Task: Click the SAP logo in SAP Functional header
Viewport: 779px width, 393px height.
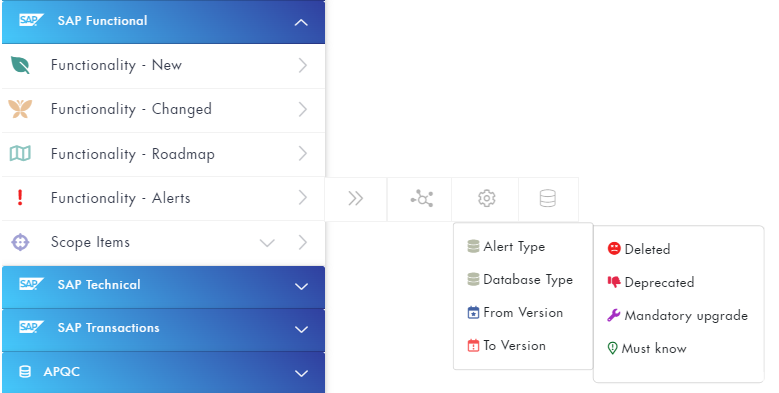Action: click(x=31, y=20)
